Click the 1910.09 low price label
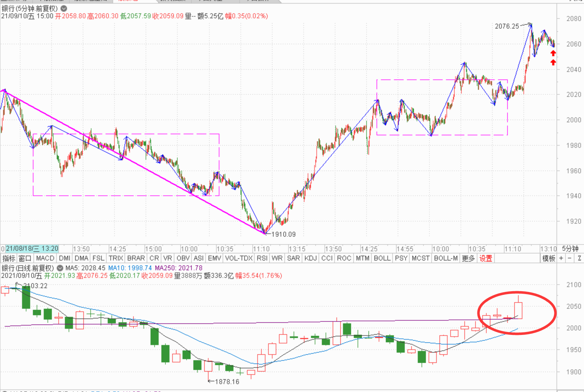584x392 pixels. 283,234
